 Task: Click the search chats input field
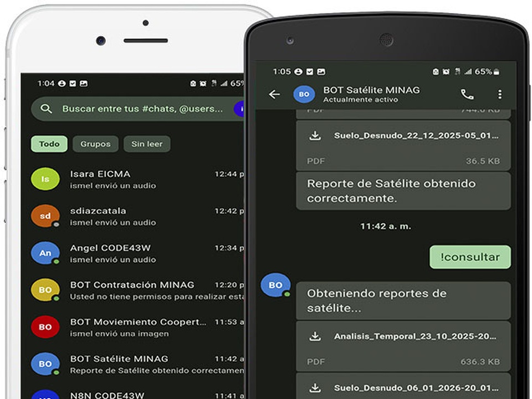(x=142, y=109)
